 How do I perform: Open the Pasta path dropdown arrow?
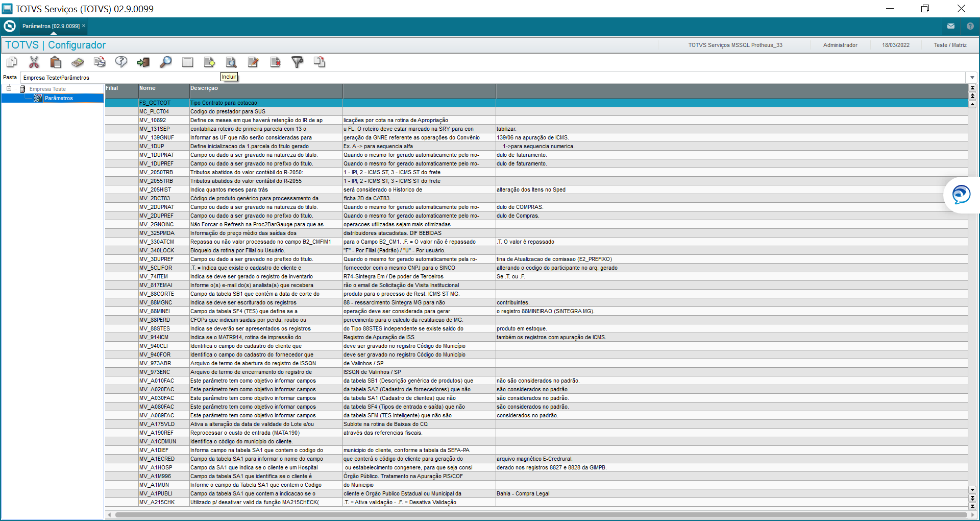972,78
